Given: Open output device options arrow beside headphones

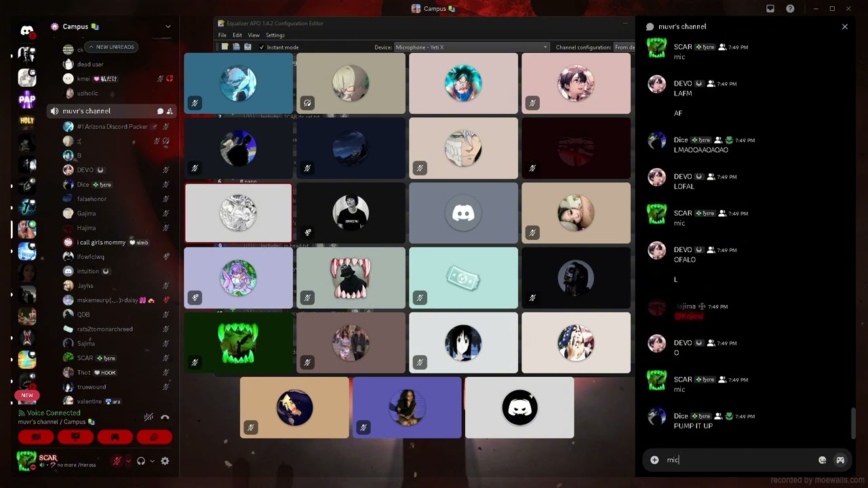Looking at the screenshot, I should [152, 461].
